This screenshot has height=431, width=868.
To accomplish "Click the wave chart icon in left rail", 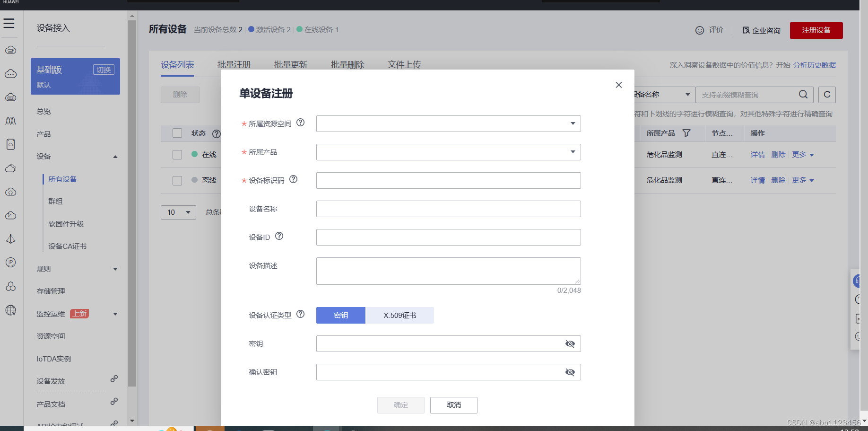I will (x=10, y=121).
